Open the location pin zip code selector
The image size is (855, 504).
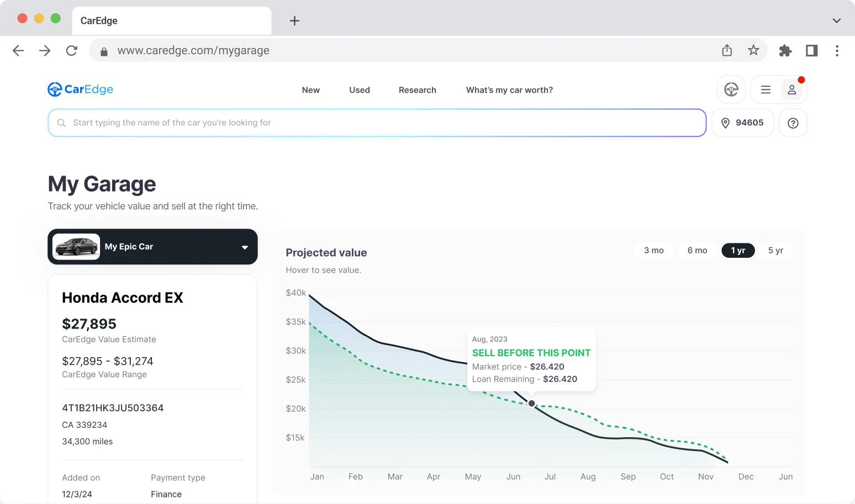click(x=742, y=123)
